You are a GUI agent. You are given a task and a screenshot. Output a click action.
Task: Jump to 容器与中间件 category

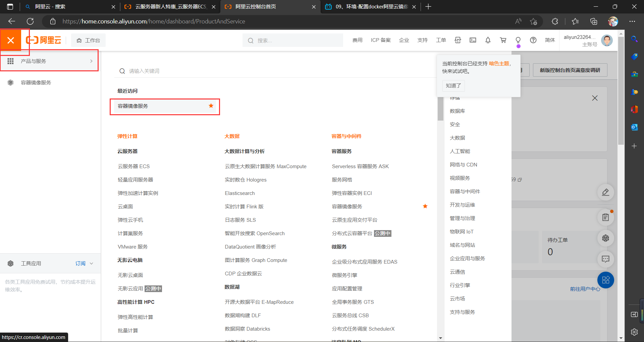465,192
